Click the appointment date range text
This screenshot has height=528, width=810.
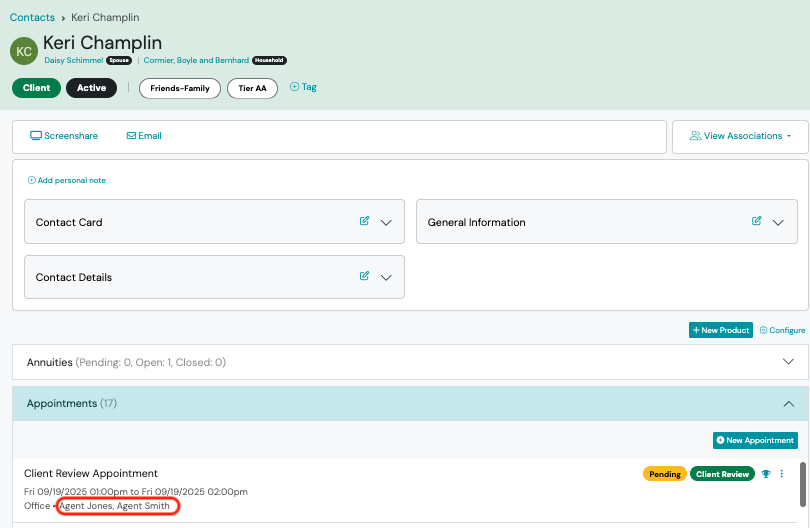coord(136,492)
